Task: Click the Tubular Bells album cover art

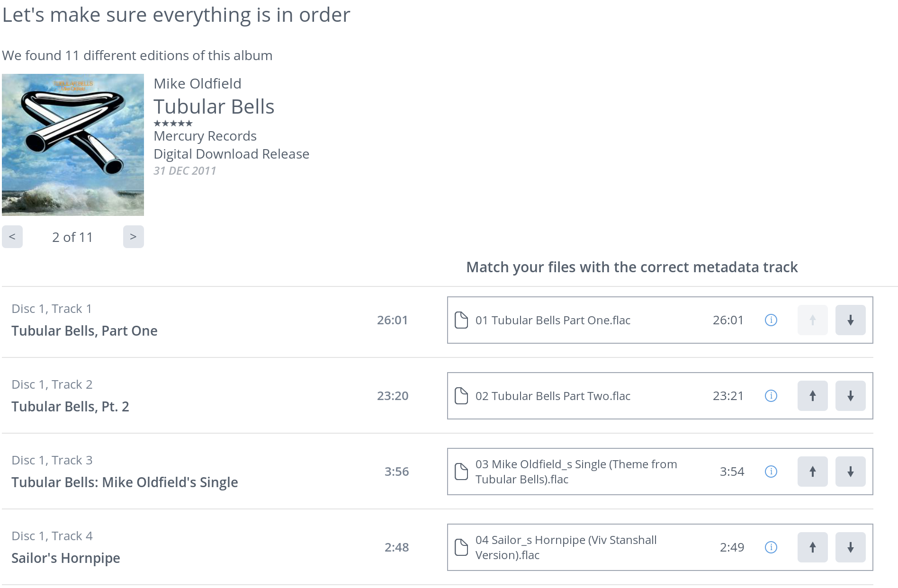Action: click(x=73, y=145)
